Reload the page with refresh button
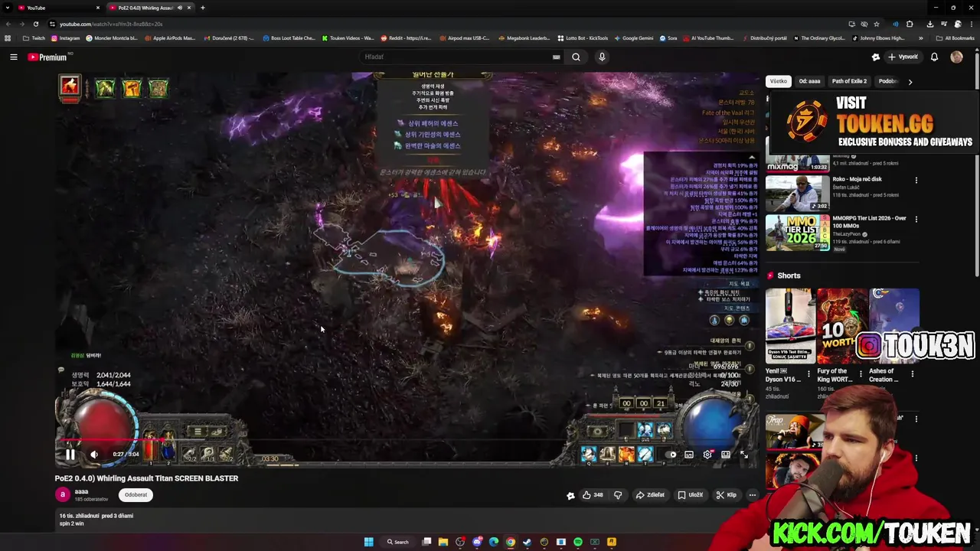Image resolution: width=980 pixels, height=551 pixels. 35,24
